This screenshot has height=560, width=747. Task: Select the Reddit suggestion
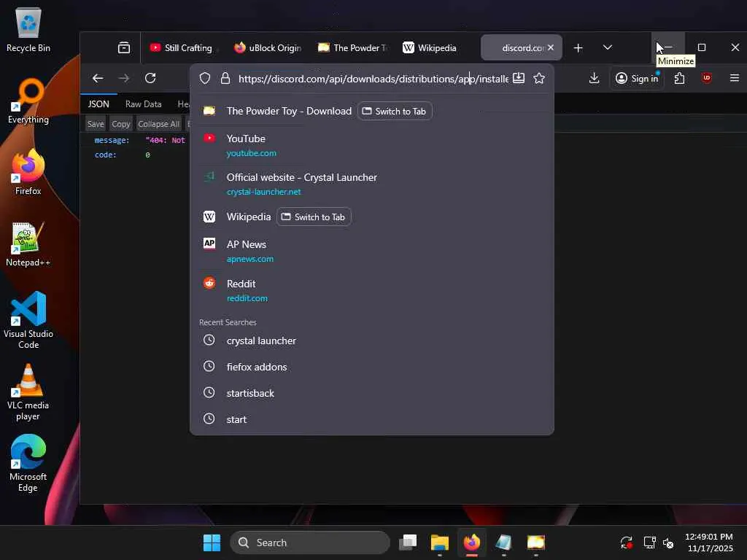click(371, 290)
